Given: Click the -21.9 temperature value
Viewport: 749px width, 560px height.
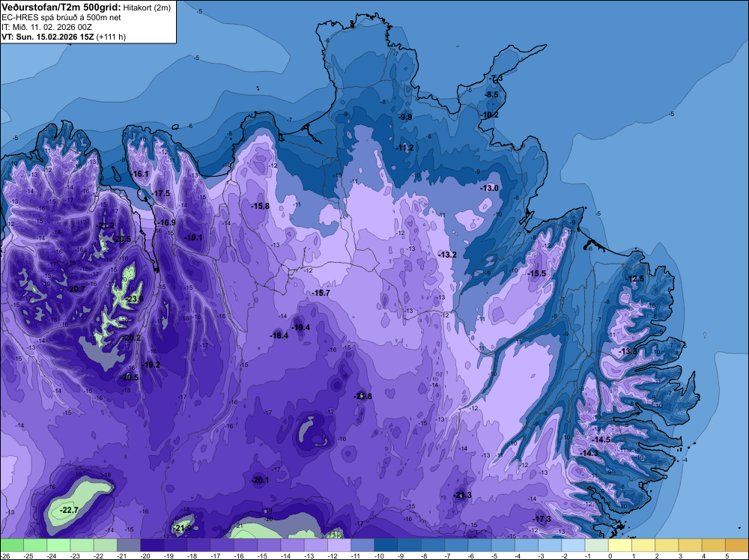Looking at the screenshot, I should click(182, 528).
